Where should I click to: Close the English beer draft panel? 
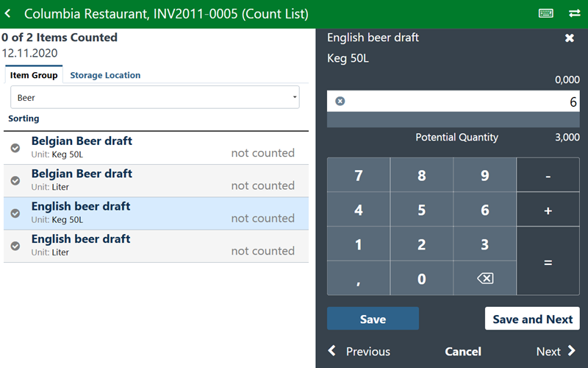569,38
